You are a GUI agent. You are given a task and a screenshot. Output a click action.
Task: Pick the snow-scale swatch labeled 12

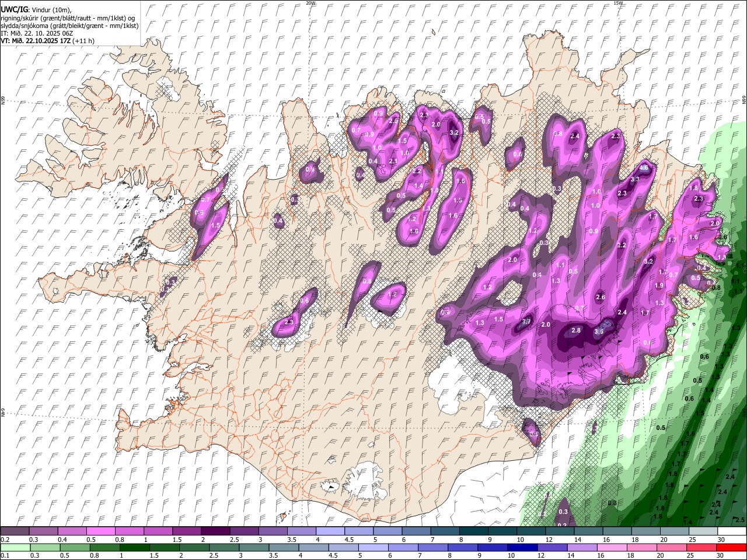click(559, 531)
